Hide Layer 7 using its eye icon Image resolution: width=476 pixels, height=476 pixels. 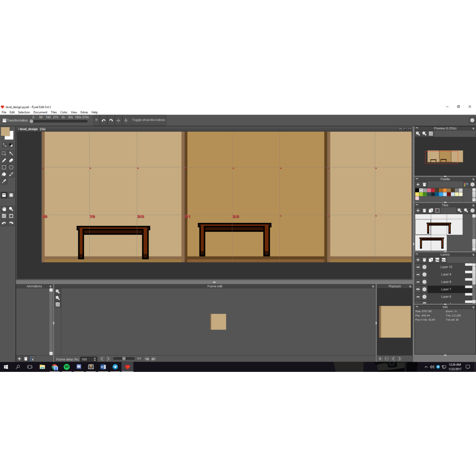418,289
